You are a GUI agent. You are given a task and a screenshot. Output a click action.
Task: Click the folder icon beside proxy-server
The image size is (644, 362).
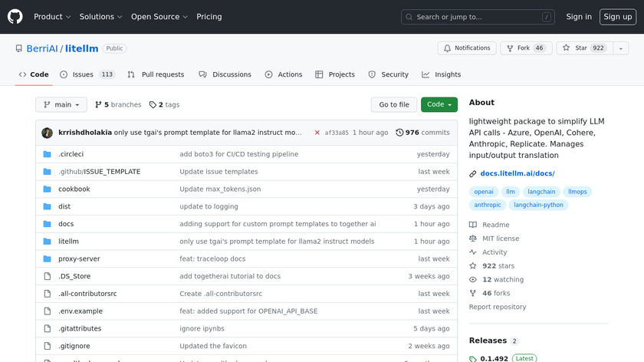pyautogui.click(x=48, y=259)
